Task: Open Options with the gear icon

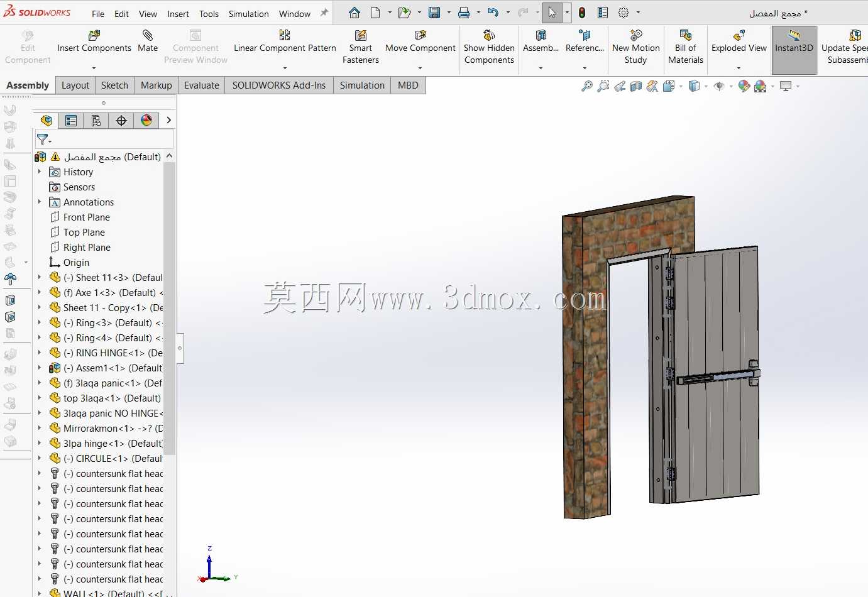Action: pyautogui.click(x=624, y=13)
